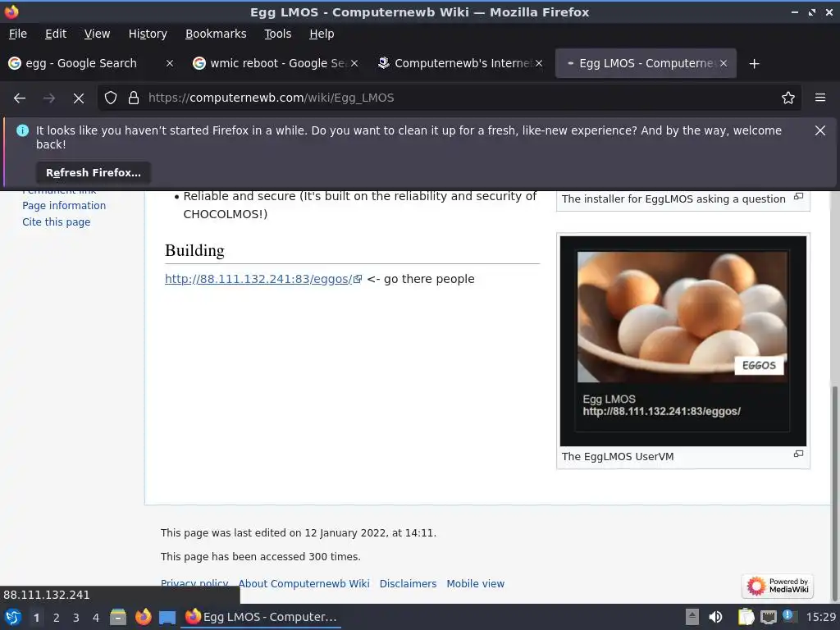Open Firefox hamburger application menu

[820, 98]
